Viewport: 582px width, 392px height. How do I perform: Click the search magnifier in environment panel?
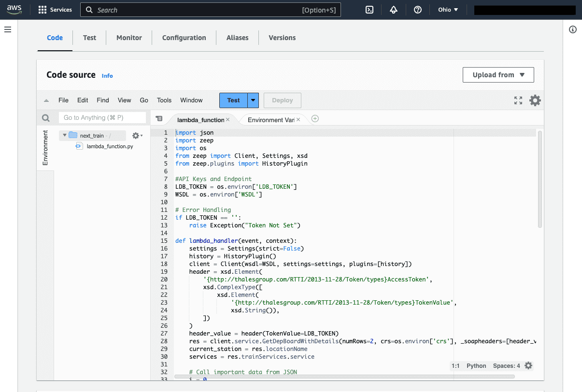45,118
